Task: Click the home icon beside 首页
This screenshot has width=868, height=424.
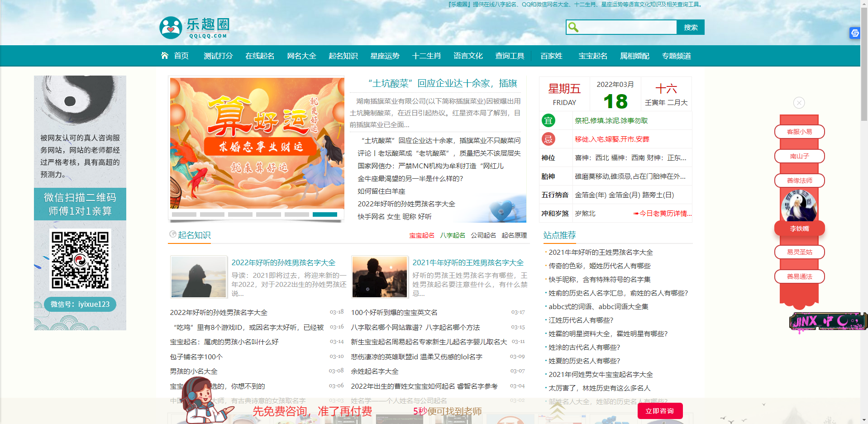Action: (165, 55)
